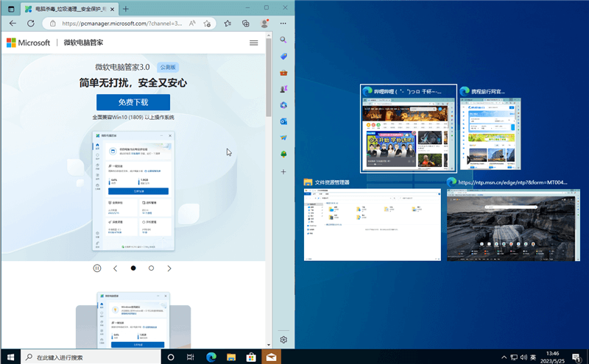This screenshot has height=364, width=589.
Task: Open the Favorites list button
Action: (228, 24)
